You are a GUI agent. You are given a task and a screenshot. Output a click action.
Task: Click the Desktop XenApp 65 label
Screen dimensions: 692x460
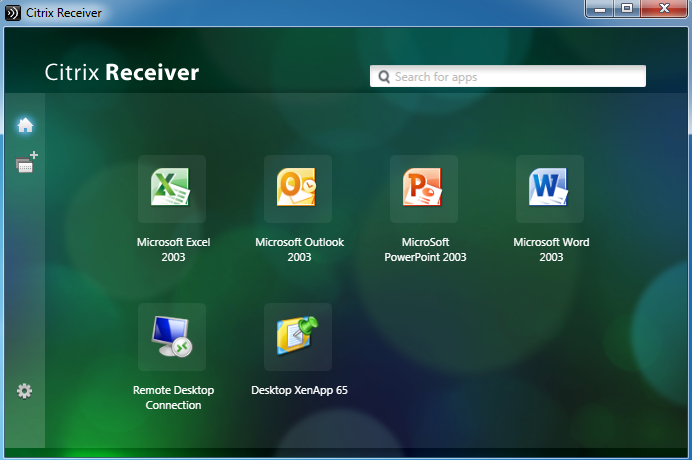tap(299, 390)
